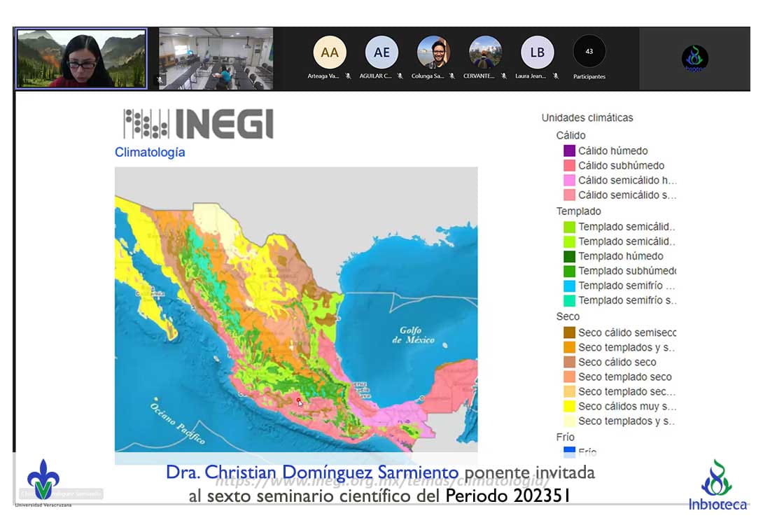Click the red location marker on the map
Screen dimensions: 763x532
pyautogui.click(x=299, y=402)
